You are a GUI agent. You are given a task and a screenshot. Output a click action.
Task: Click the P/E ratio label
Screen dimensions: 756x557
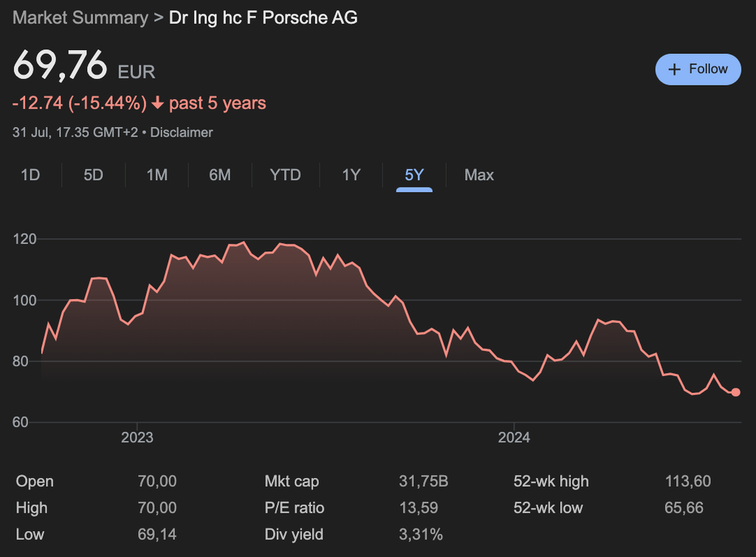pyautogui.click(x=294, y=508)
